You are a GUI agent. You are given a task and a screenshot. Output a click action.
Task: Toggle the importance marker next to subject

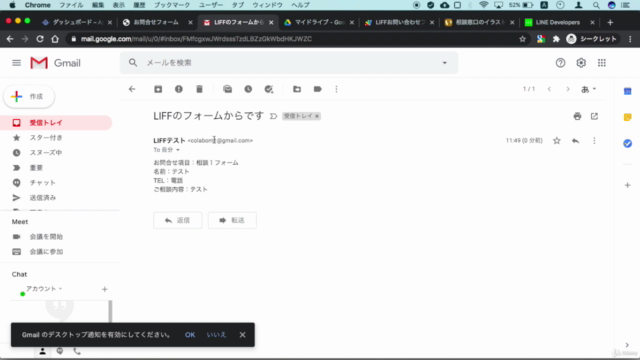point(273,116)
